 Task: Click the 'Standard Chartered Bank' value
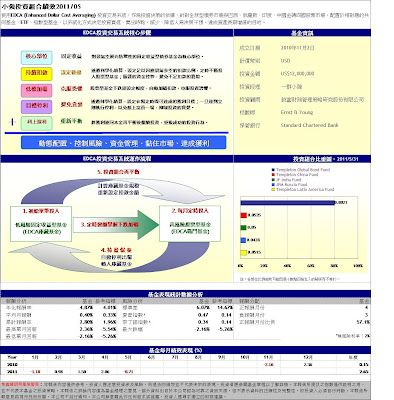(309, 125)
